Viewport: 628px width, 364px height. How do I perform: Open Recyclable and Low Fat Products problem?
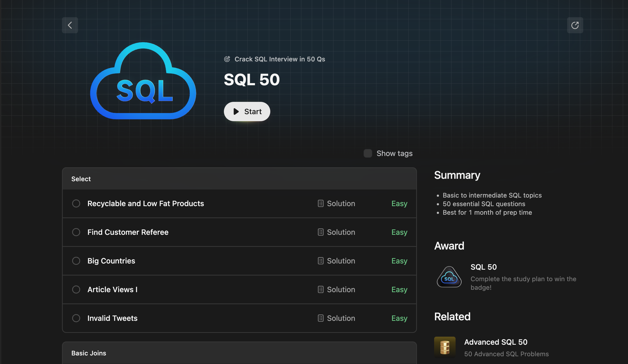[146, 203]
